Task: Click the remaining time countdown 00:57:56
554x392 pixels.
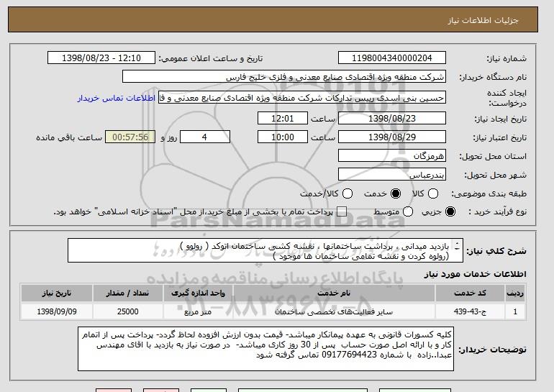Action: pyautogui.click(x=130, y=137)
